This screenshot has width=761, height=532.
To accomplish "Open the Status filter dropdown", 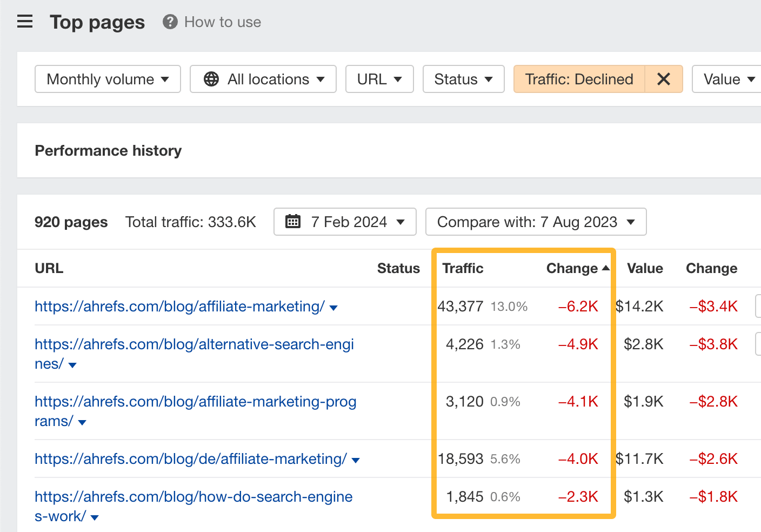I will point(463,79).
